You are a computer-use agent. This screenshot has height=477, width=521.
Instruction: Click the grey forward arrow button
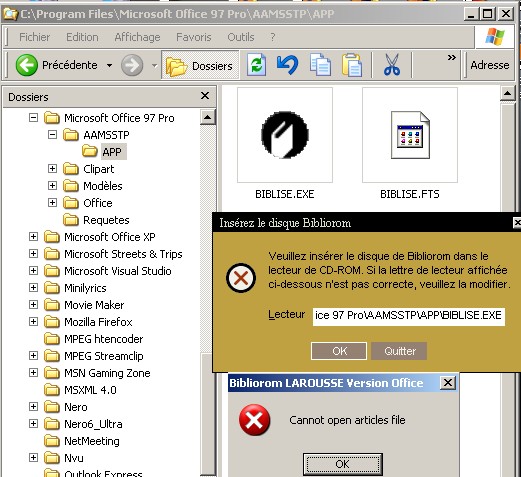coord(132,65)
